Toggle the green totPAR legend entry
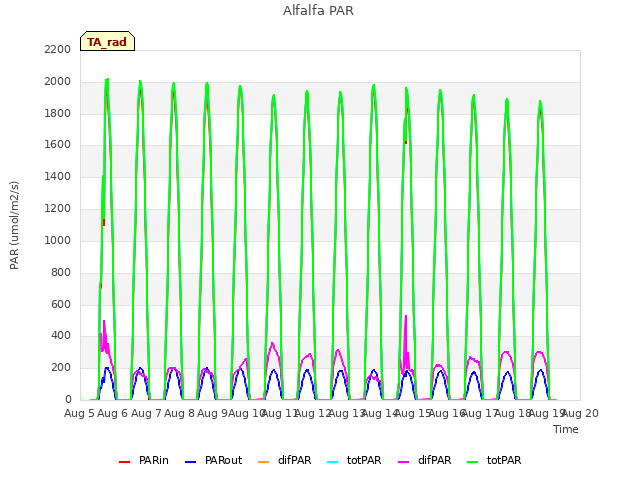640x480 pixels. click(494, 460)
